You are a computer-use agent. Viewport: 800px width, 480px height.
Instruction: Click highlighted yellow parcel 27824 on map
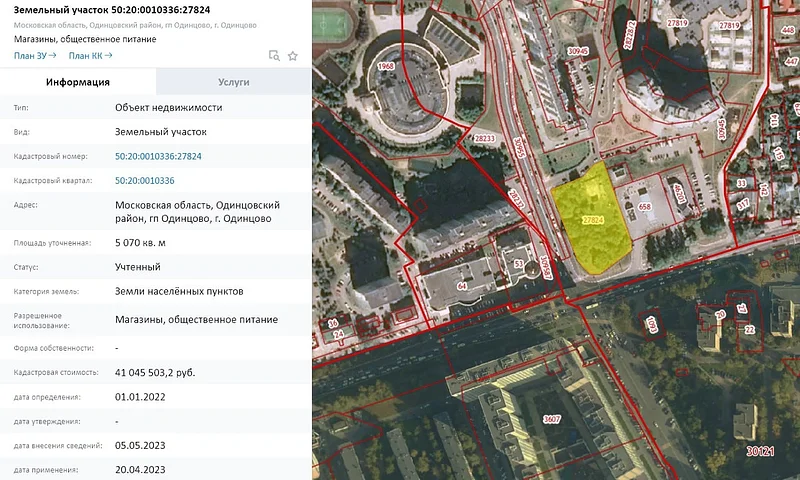(592, 220)
